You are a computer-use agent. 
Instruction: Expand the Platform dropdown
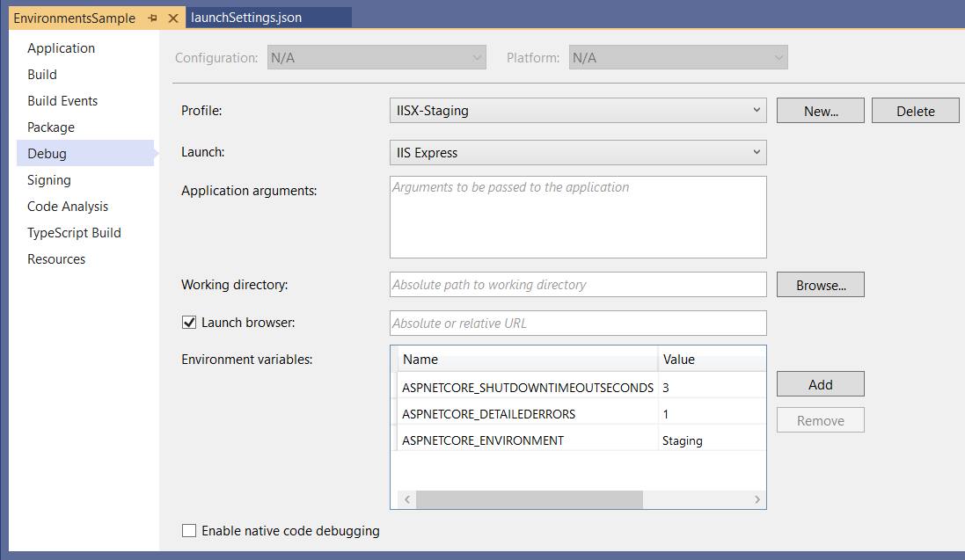pyautogui.click(x=678, y=57)
